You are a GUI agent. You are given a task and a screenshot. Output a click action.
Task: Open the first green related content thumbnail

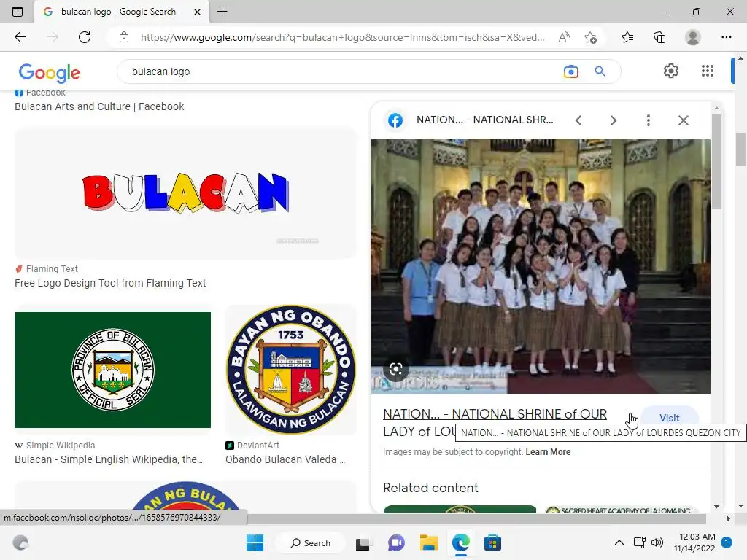click(x=460, y=509)
